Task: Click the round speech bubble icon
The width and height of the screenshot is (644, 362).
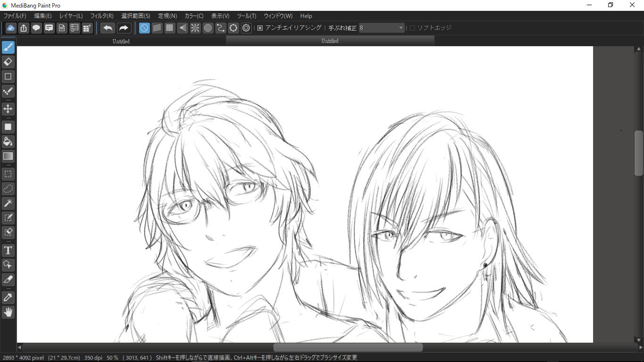Action: point(36,28)
